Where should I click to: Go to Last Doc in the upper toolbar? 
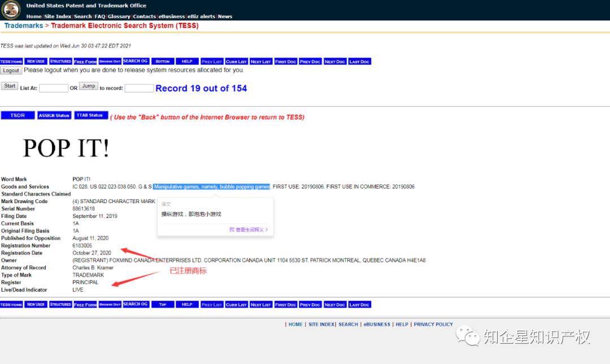pos(359,62)
